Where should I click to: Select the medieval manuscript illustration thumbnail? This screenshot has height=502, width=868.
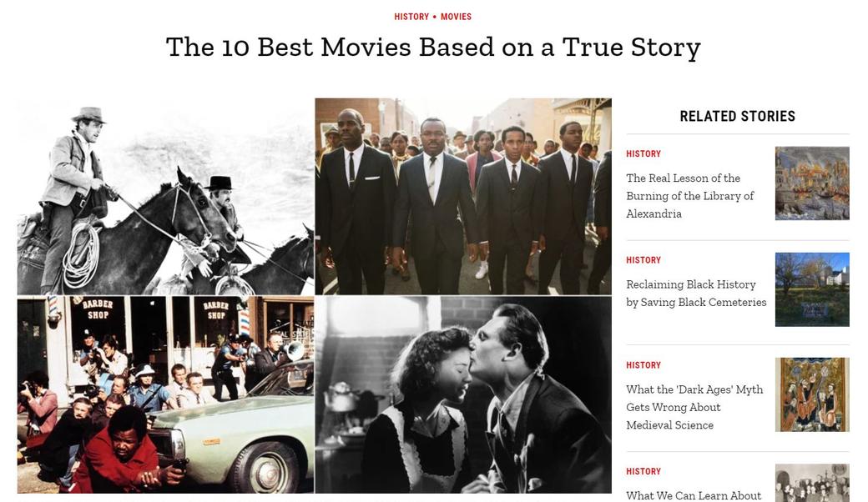[x=812, y=394]
